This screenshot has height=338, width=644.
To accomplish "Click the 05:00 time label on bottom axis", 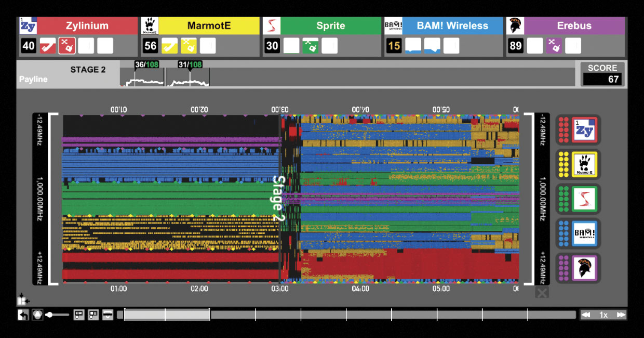I will [x=441, y=289].
